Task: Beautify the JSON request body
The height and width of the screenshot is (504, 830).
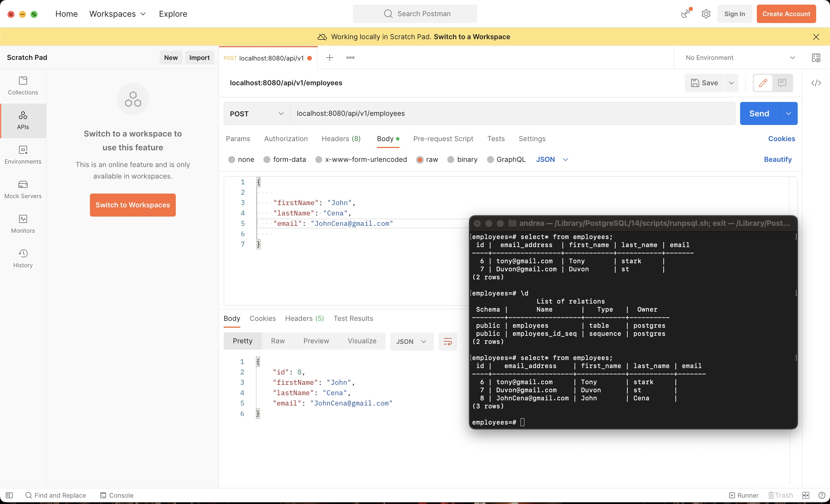Action: 778,159
